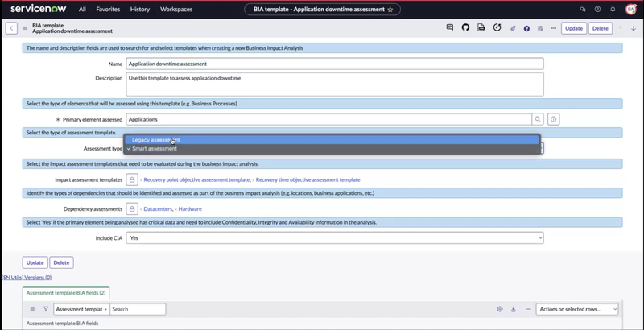The image size is (644, 330).
Task: Open the activity comments icon in form header
Action: [450, 27]
